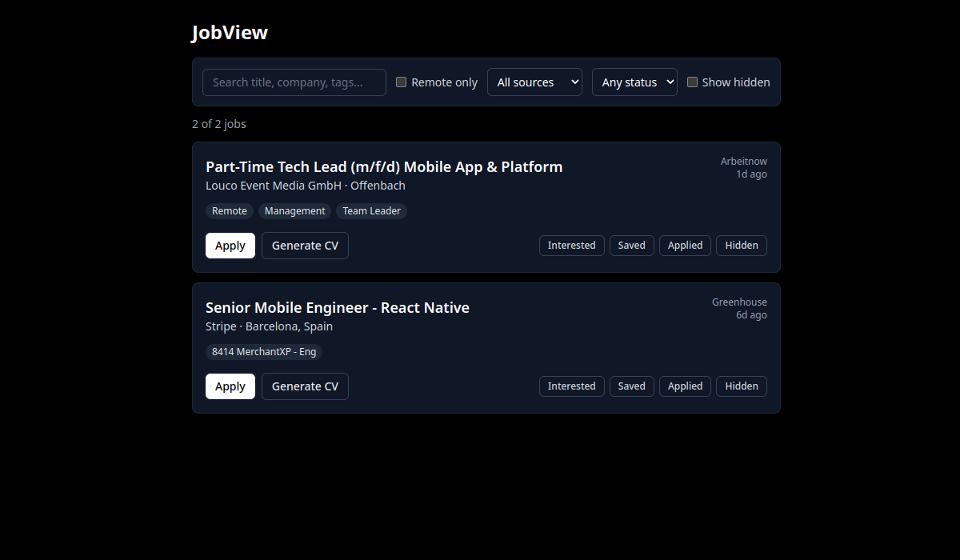Focus the search title, company, tags field

[x=294, y=82]
